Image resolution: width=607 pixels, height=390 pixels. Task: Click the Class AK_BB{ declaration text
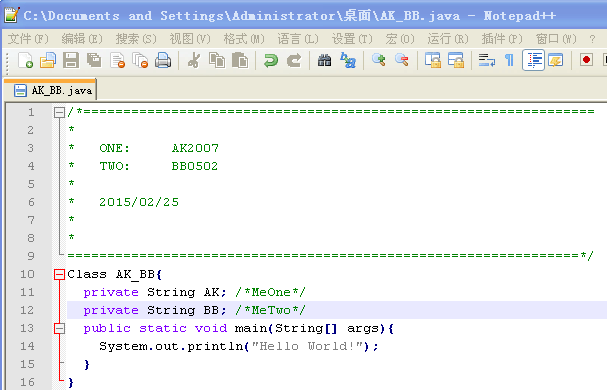(115, 274)
